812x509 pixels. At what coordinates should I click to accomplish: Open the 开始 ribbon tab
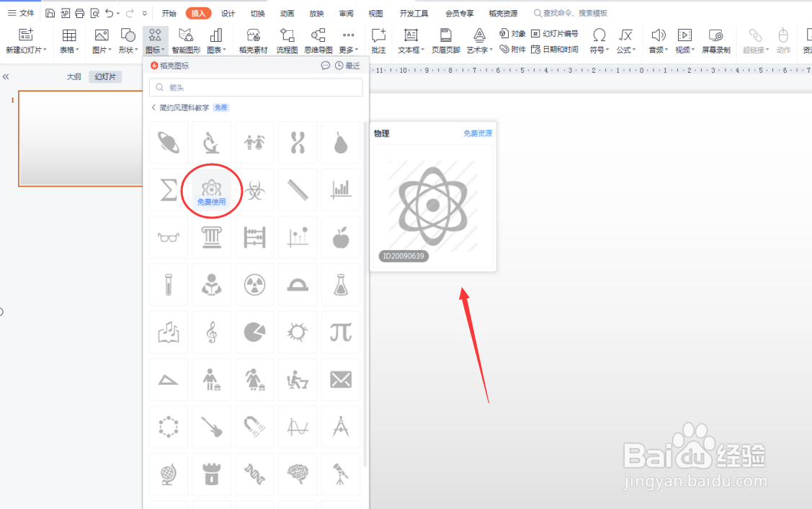pyautogui.click(x=169, y=14)
